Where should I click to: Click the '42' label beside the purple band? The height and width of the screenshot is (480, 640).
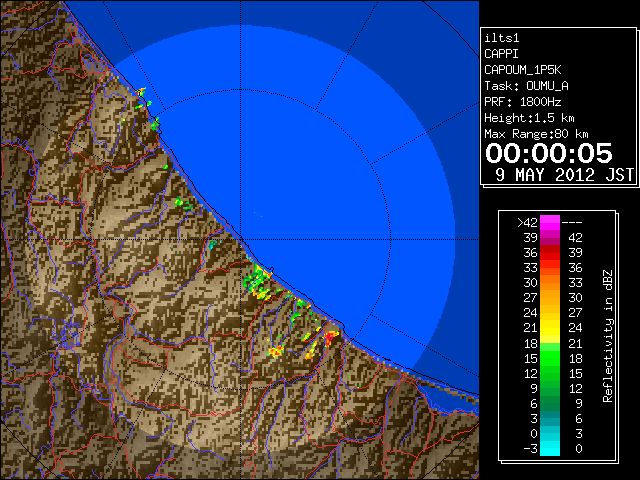[x=575, y=238]
